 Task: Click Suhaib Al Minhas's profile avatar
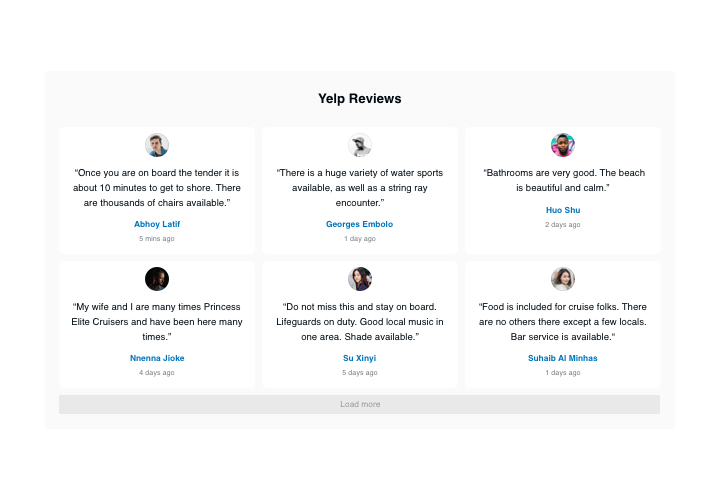click(563, 279)
